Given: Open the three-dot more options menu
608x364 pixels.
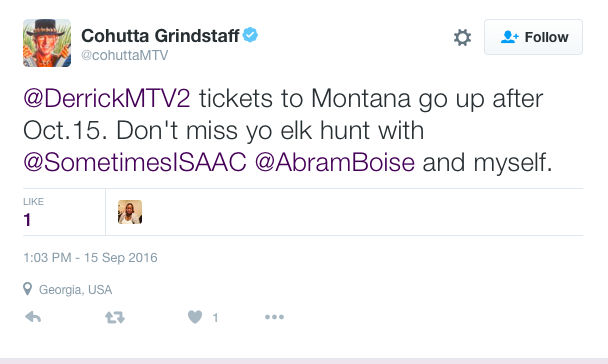Looking at the screenshot, I should click(274, 317).
